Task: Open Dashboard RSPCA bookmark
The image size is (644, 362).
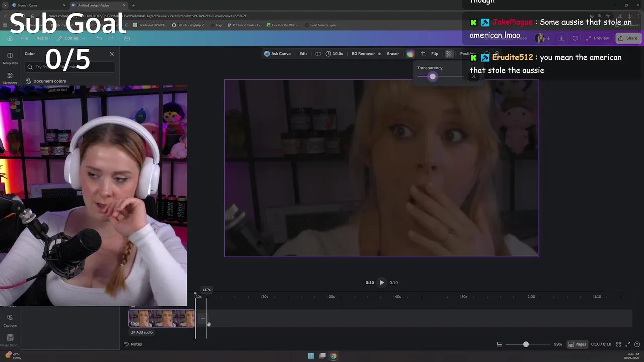Action: click(150, 25)
